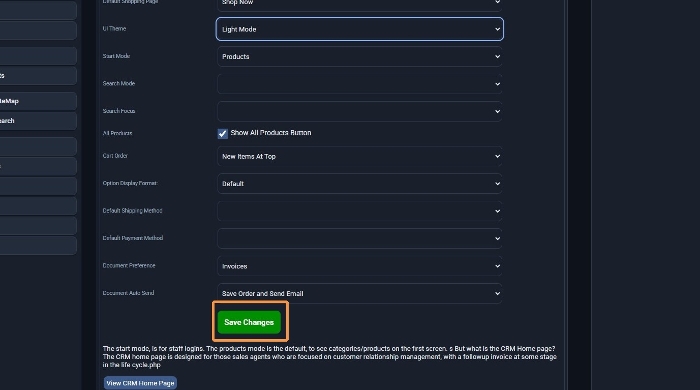
Task: Click the All Products field label
Action: click(x=117, y=133)
